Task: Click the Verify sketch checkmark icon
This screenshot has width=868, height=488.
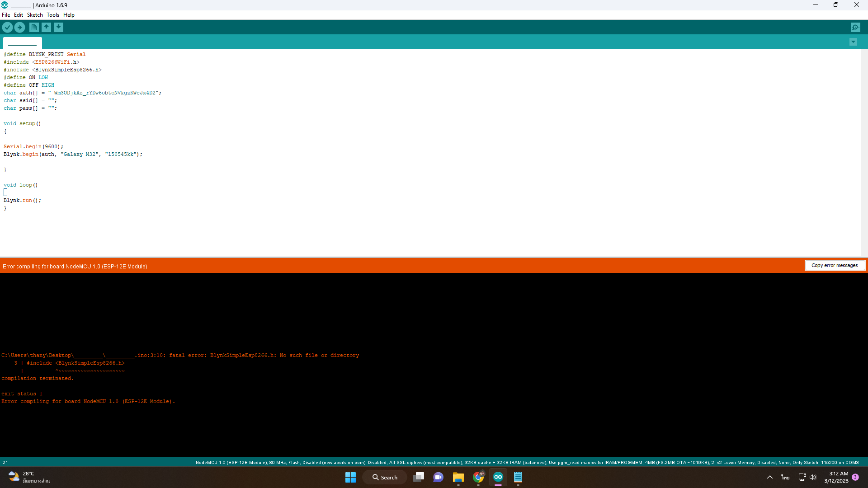Action: pos(7,28)
